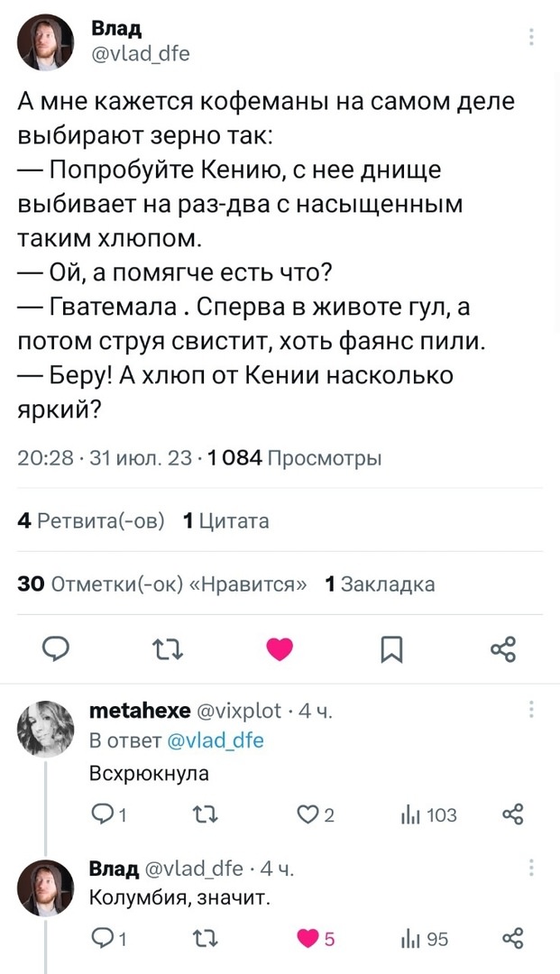Viewport: 560px width, 974px height.
Task: Unlike the main tweet's red heart
Action: tap(280, 648)
